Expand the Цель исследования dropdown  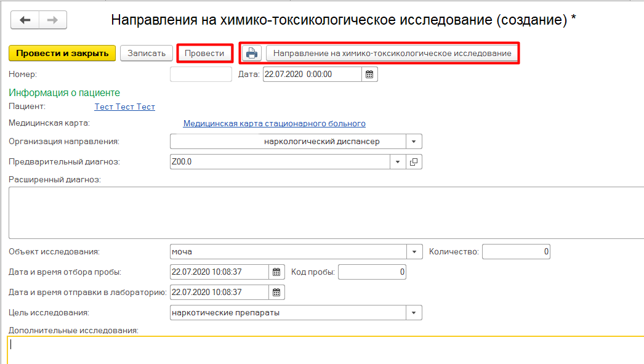414,313
